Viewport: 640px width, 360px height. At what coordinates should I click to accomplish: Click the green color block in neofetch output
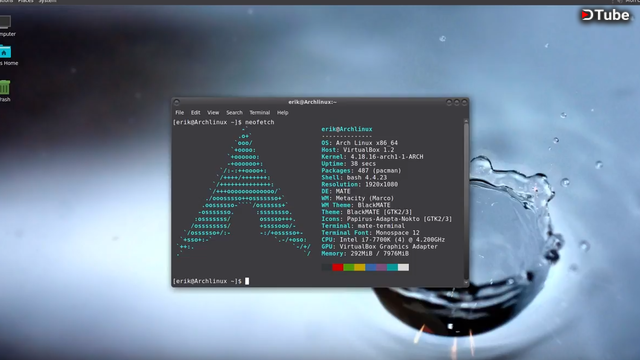[349, 267]
